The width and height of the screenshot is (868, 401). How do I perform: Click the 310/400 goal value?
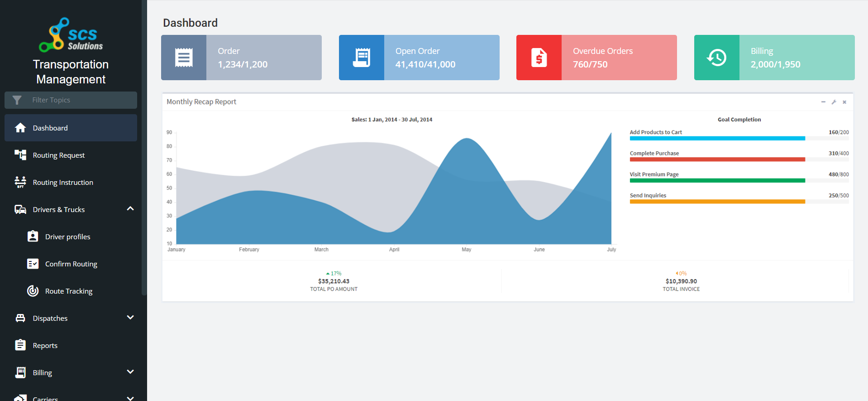839,154
